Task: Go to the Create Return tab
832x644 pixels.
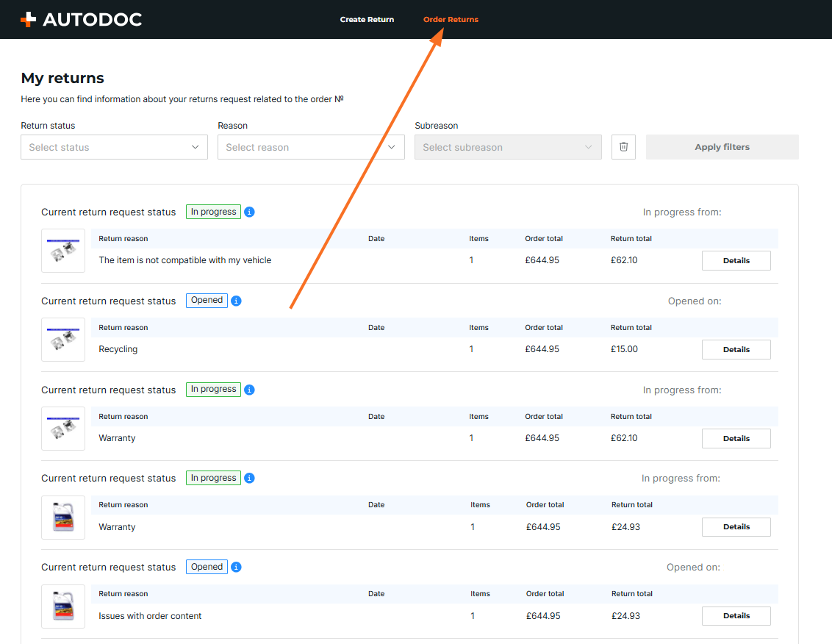Action: coord(367,20)
